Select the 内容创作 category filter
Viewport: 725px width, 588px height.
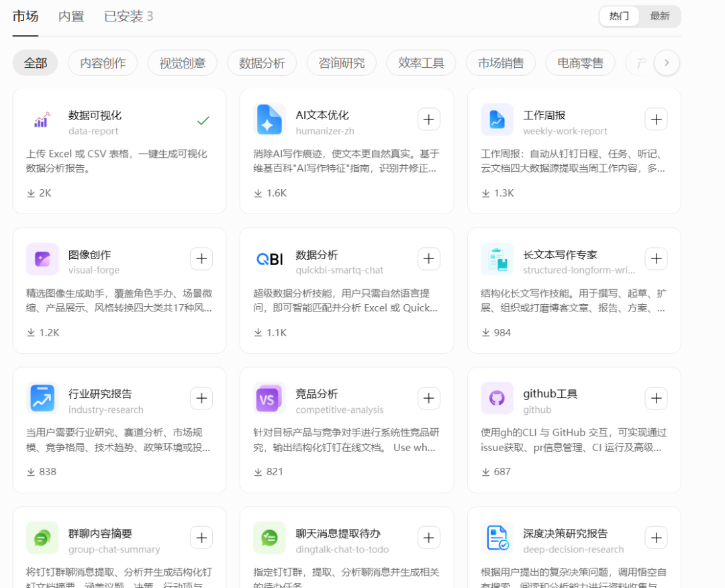[103, 63]
